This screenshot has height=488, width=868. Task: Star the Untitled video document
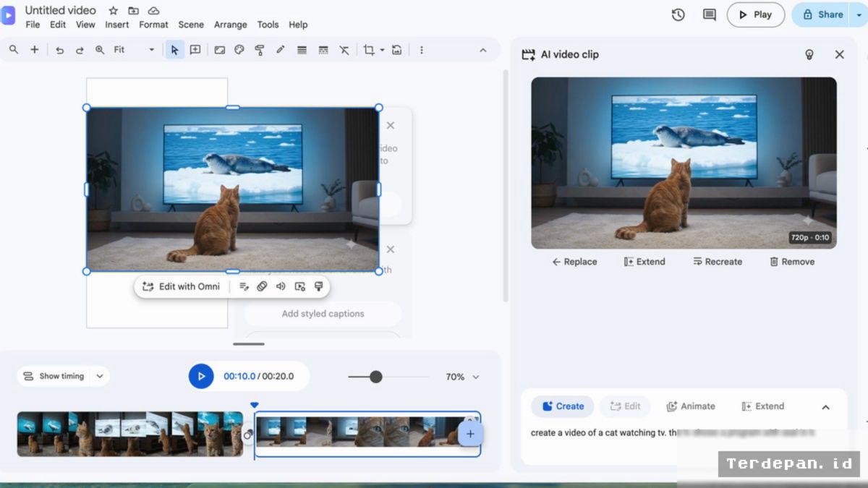(114, 11)
